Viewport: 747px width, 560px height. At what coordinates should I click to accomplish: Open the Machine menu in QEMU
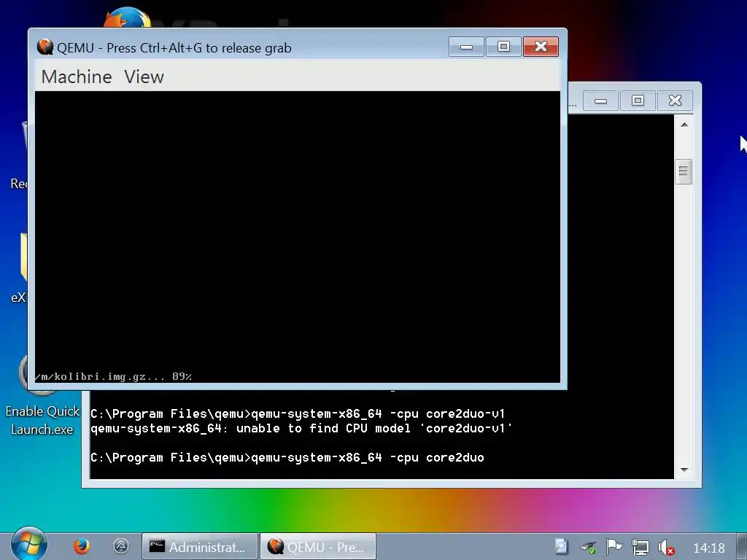click(76, 77)
